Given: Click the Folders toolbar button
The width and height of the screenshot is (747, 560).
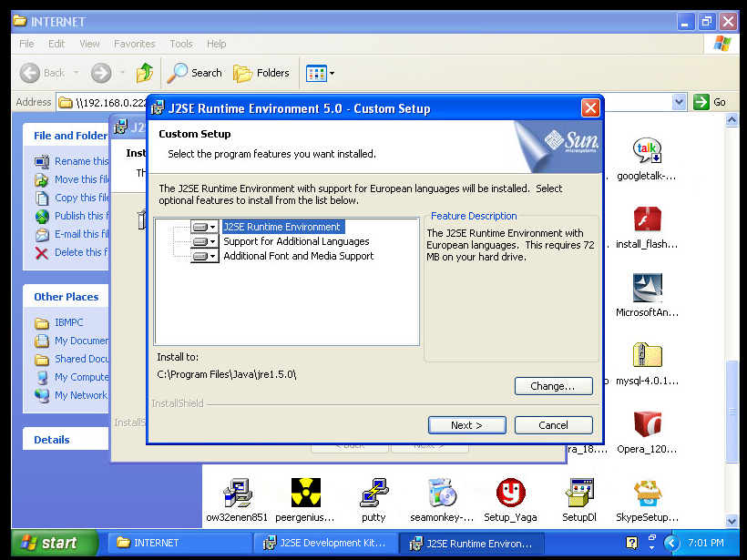Looking at the screenshot, I should tap(262, 73).
